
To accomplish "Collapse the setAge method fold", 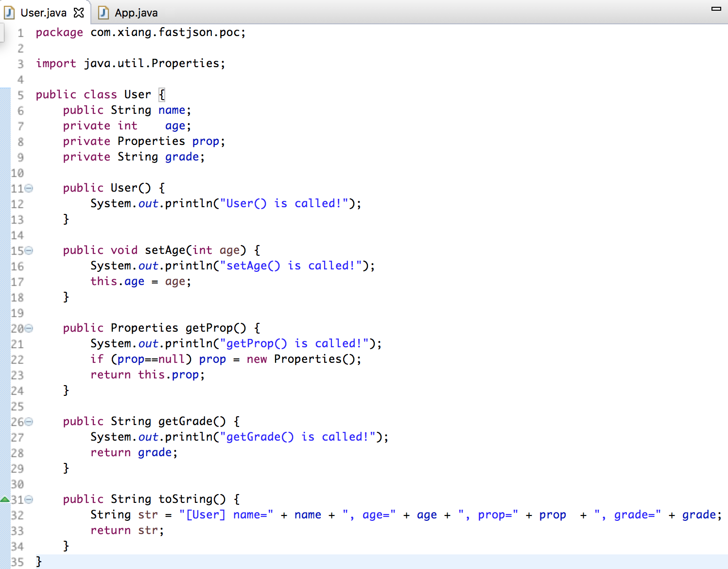I will coord(29,250).
